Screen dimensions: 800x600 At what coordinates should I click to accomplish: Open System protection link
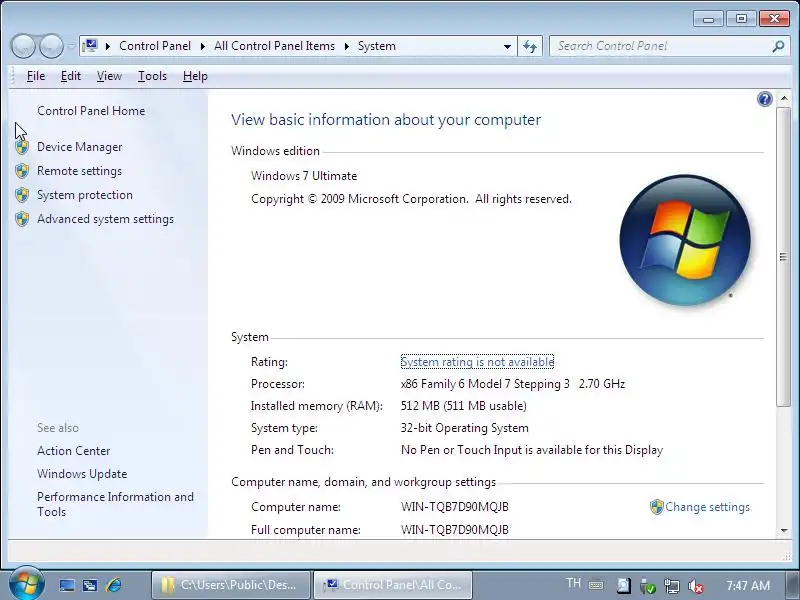pos(85,195)
